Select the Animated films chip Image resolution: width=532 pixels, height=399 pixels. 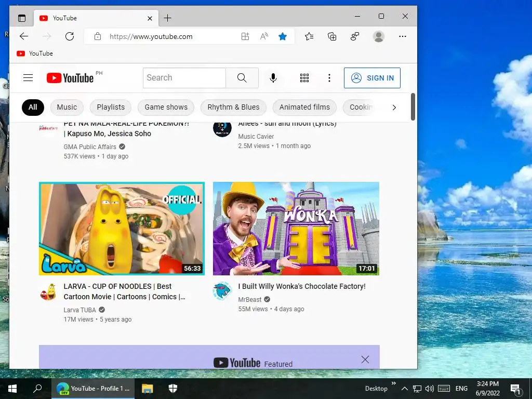[x=304, y=107]
